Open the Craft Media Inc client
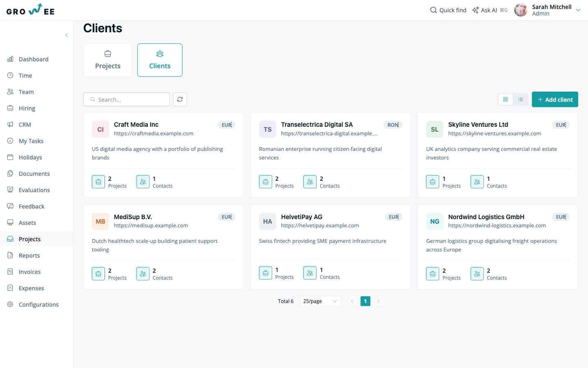588x368 pixels. click(x=136, y=125)
